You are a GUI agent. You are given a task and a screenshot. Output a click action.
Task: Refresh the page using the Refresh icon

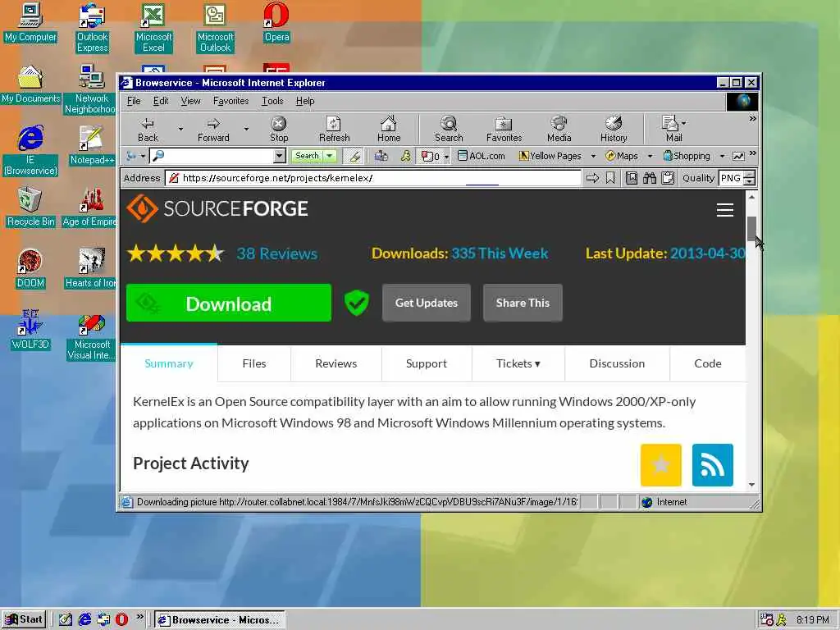(x=334, y=130)
